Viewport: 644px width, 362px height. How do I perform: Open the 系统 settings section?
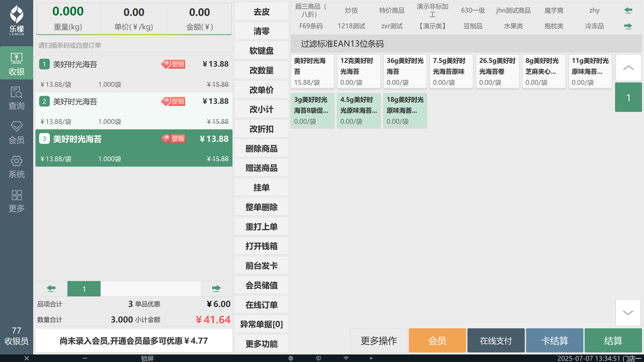[x=17, y=166]
